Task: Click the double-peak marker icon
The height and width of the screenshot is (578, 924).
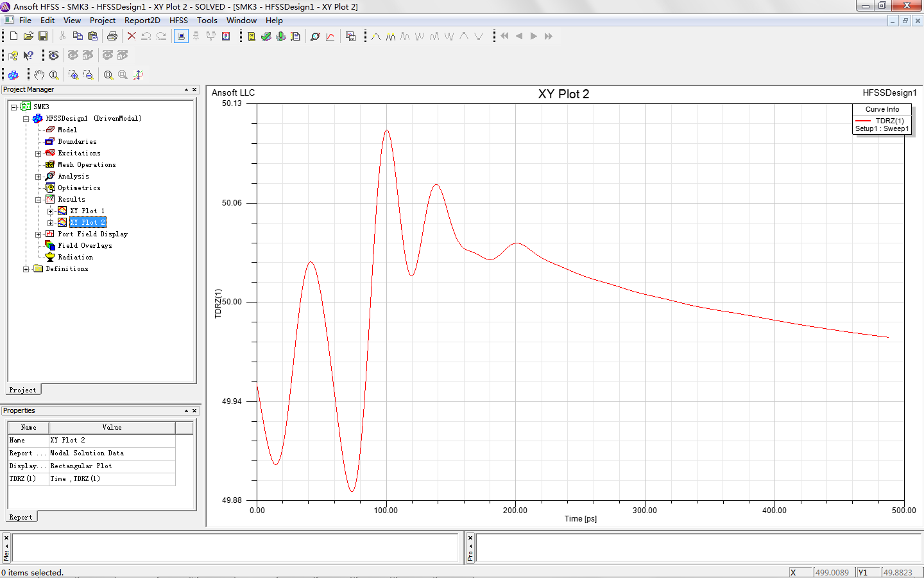Action: click(x=390, y=37)
